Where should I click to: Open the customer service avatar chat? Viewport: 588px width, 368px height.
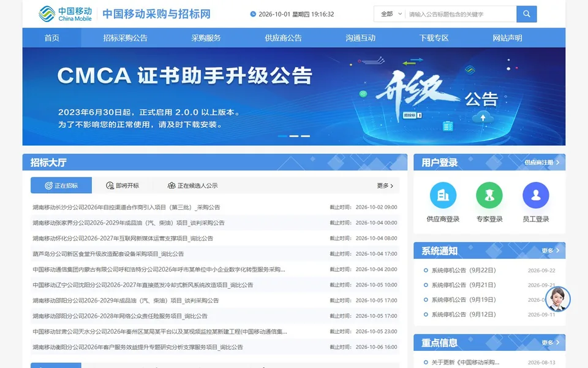pyautogui.click(x=557, y=299)
